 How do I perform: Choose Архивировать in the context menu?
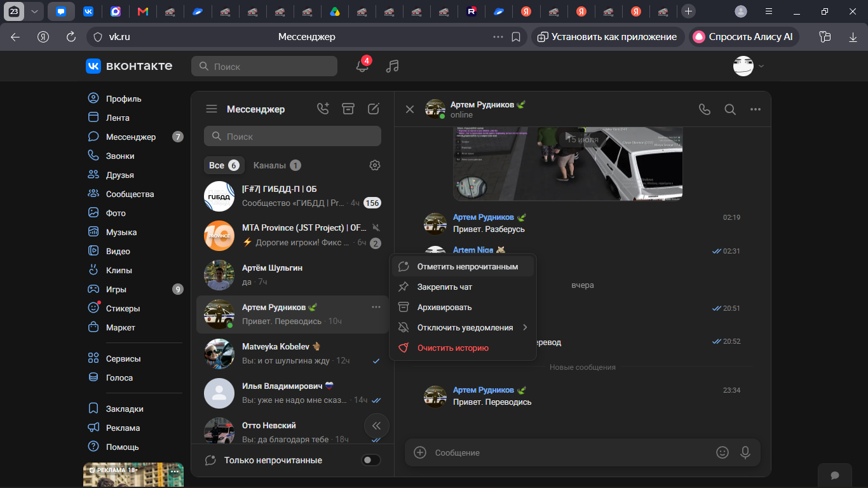point(463,307)
